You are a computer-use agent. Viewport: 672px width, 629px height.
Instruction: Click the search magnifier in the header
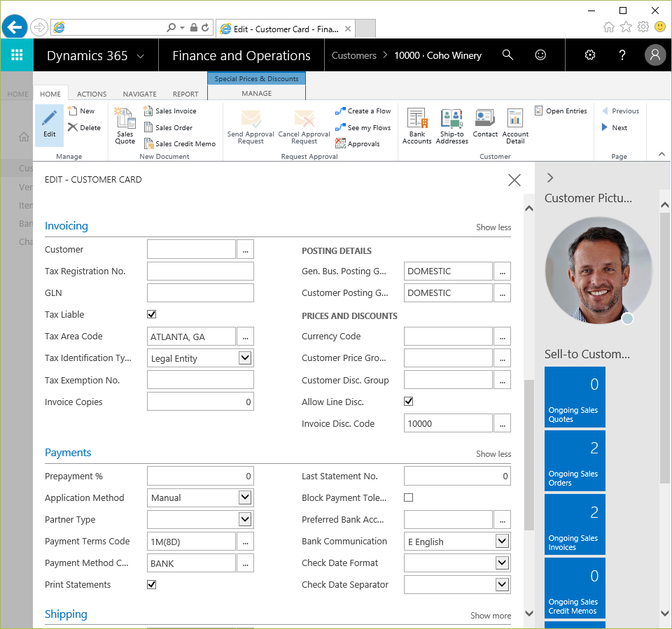[507, 55]
